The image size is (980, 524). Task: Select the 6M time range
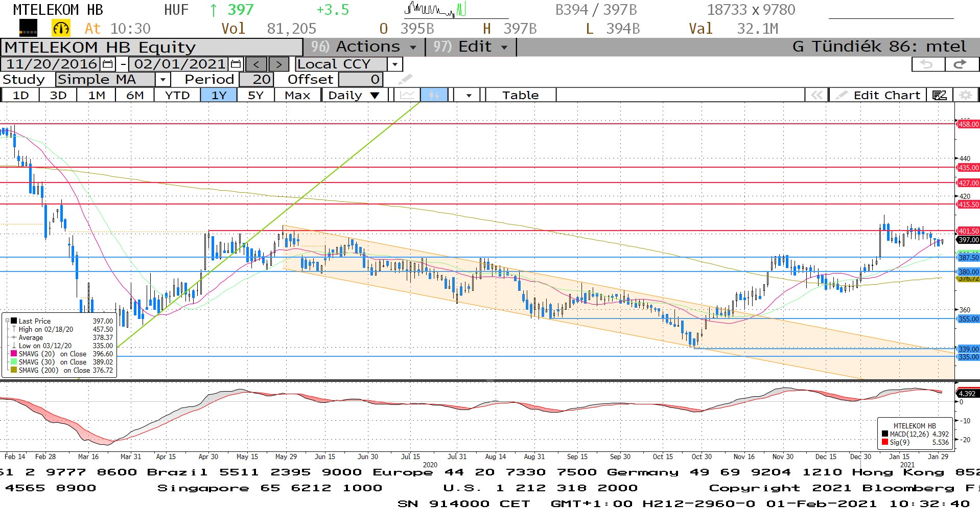click(x=135, y=95)
